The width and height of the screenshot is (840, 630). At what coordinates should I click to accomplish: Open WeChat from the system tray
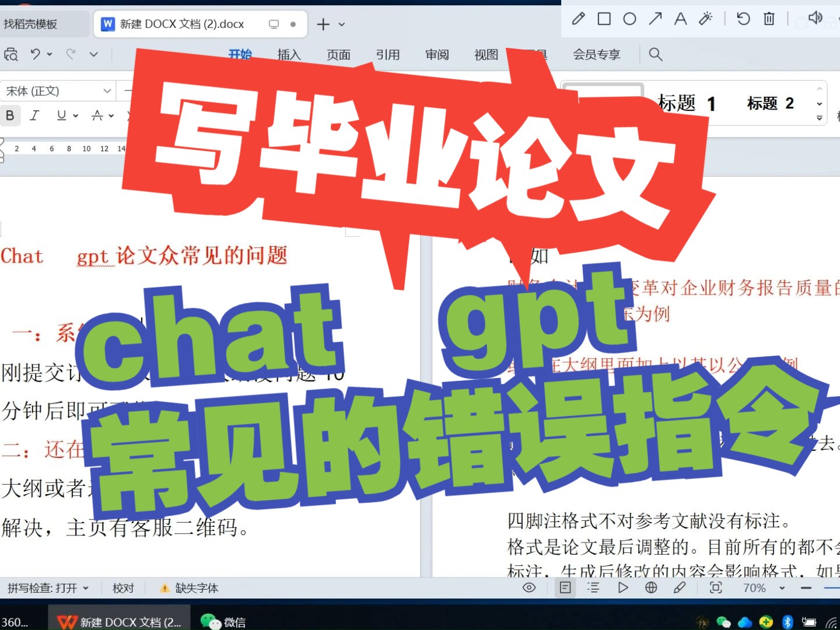pyautogui.click(x=723, y=622)
